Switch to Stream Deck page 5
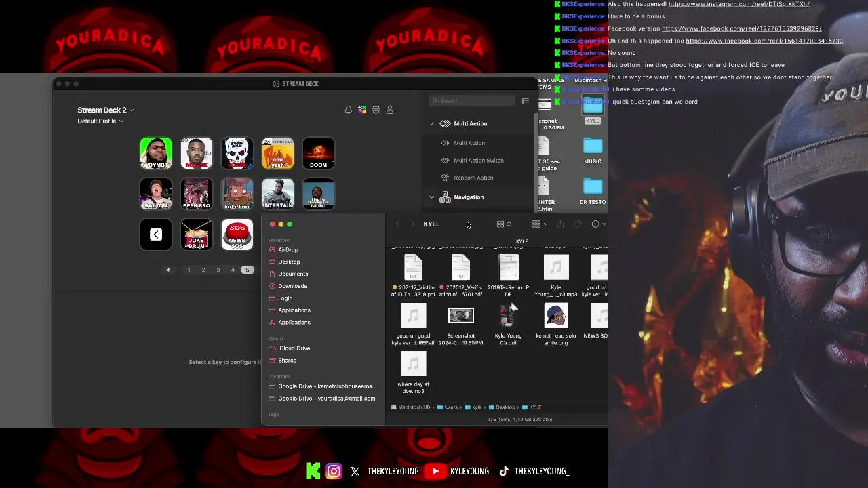The image size is (868, 488). pyautogui.click(x=248, y=270)
